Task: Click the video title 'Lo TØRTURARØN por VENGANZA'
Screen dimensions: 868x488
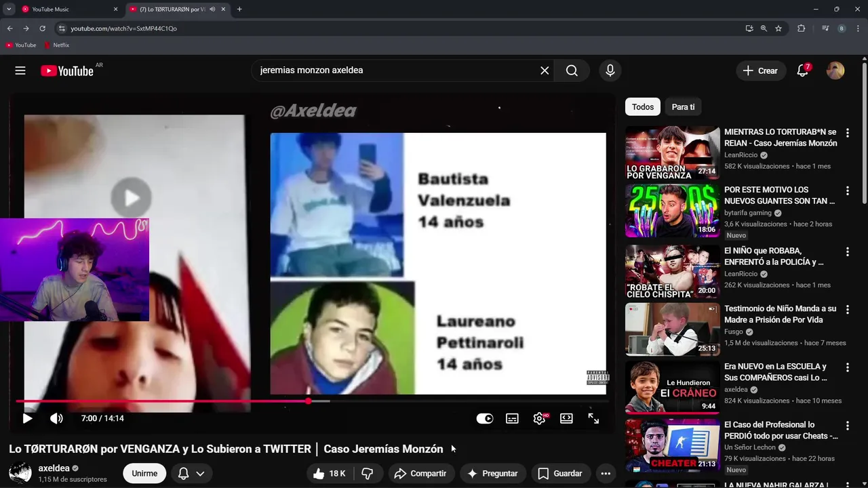Action: point(226,449)
